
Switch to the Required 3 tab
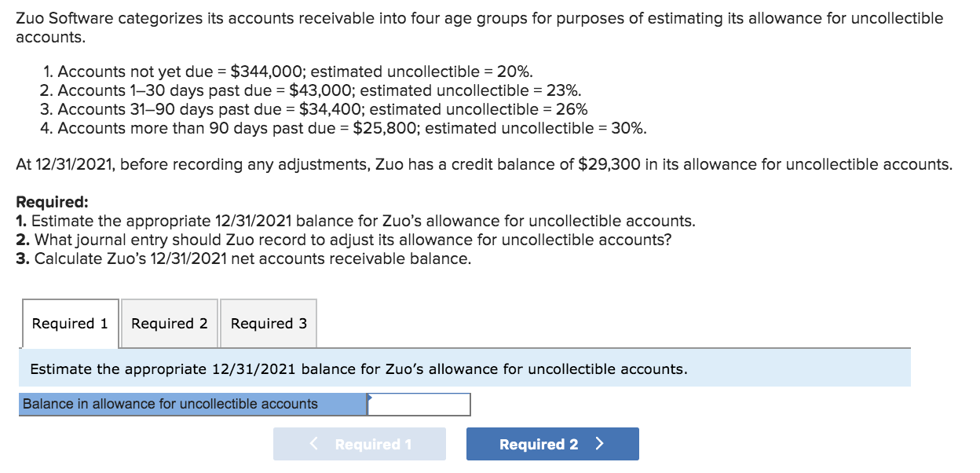269,323
